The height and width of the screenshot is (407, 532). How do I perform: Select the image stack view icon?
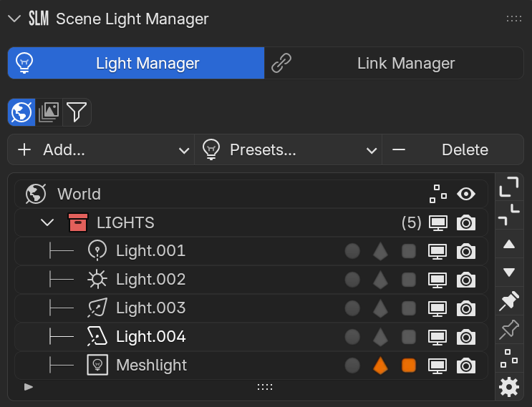tap(49, 112)
